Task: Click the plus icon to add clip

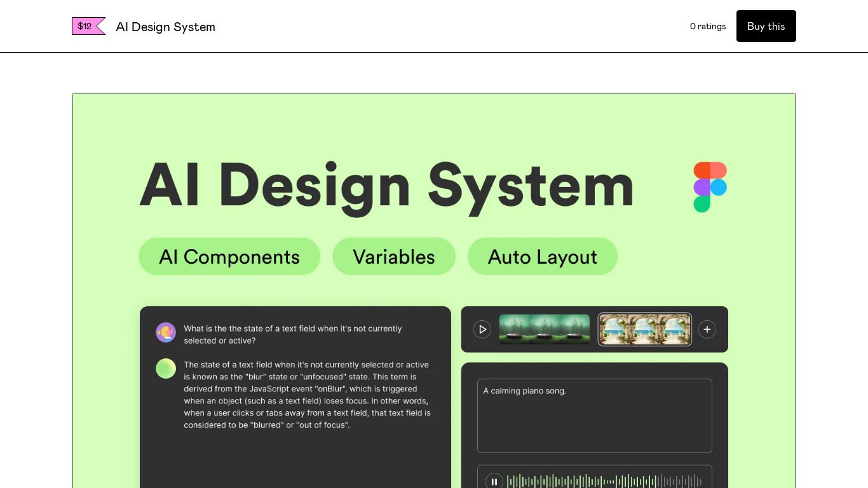Action: pos(707,329)
